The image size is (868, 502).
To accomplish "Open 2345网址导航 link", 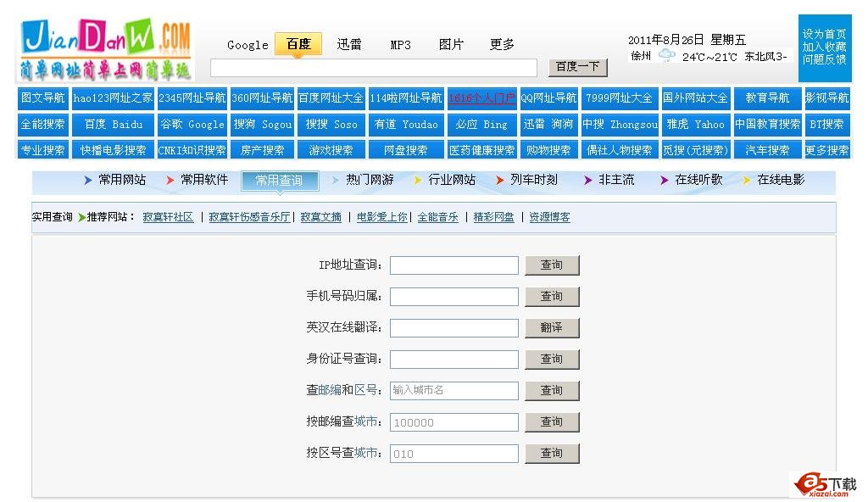I will pyautogui.click(x=192, y=98).
